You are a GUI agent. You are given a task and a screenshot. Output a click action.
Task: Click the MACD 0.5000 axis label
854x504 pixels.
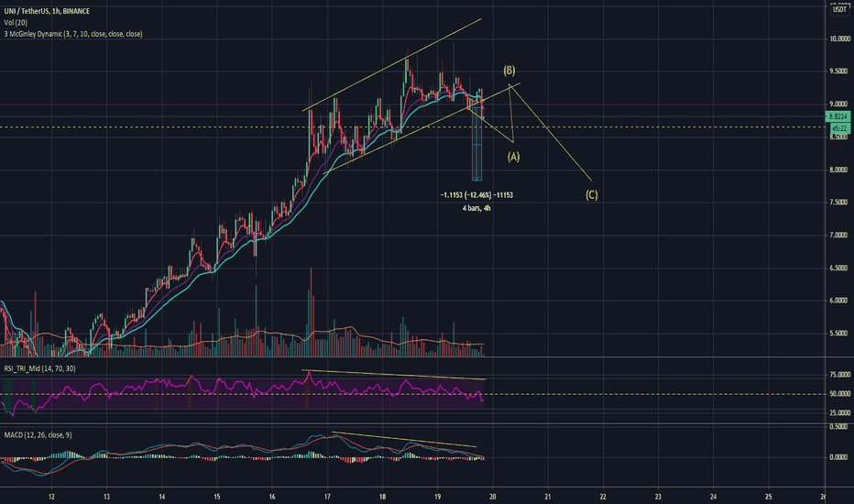840,427
